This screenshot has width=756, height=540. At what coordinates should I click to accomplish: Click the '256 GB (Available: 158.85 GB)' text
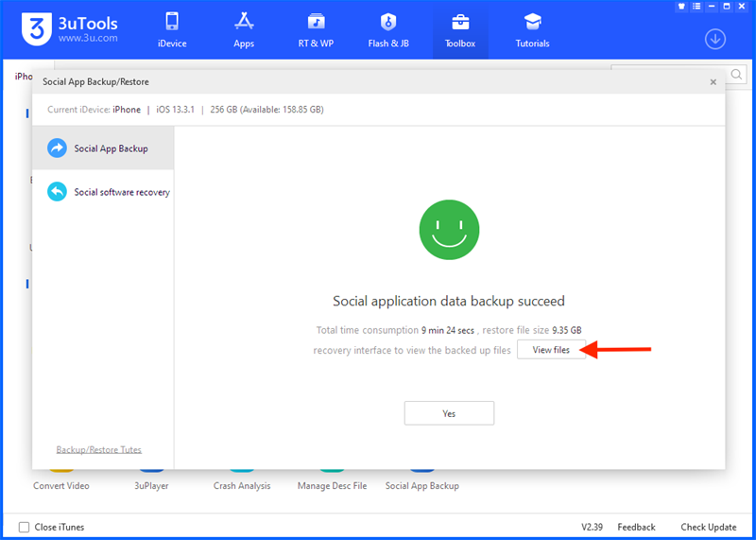[x=266, y=110]
